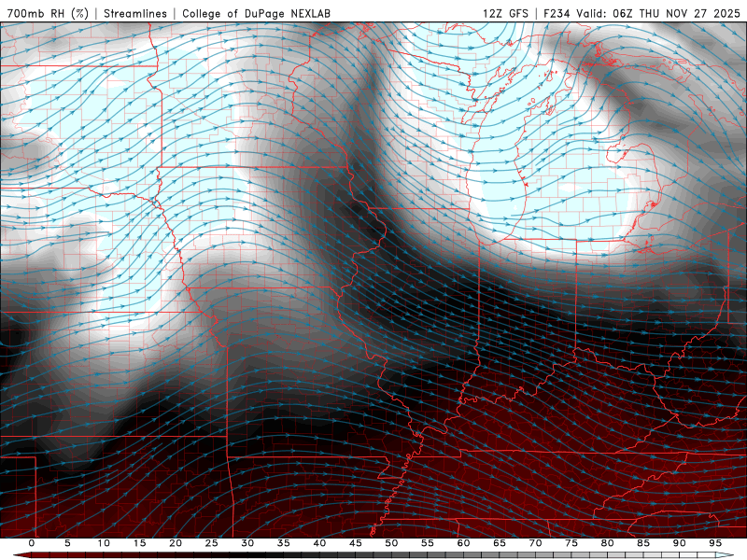
Task: Click the "20" label on the color scale
Action: [x=176, y=543]
